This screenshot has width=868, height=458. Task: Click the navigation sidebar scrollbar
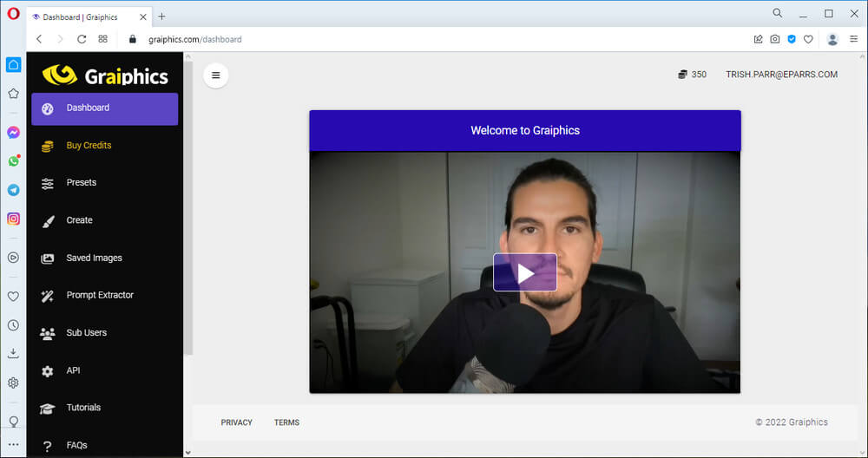pyautogui.click(x=188, y=208)
